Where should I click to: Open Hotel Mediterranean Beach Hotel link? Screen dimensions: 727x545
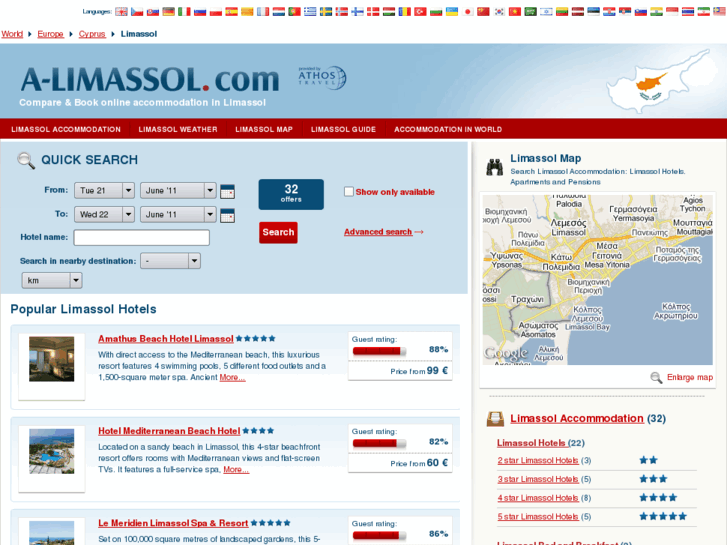(169, 431)
